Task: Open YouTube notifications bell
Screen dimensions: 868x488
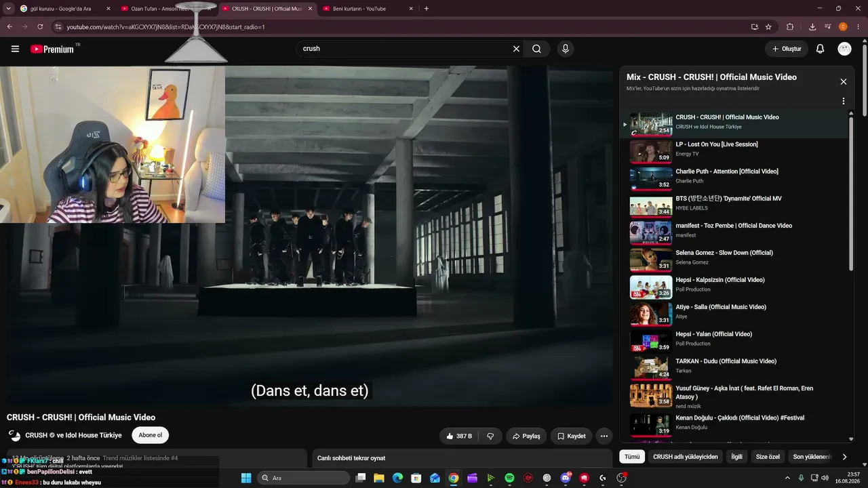Action: click(820, 49)
